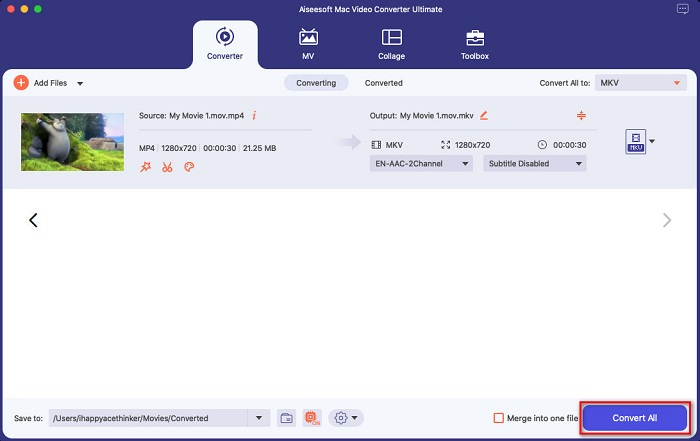The height and width of the screenshot is (441, 700).
Task: Expand the Add Files dropdown arrow
Action: click(80, 83)
